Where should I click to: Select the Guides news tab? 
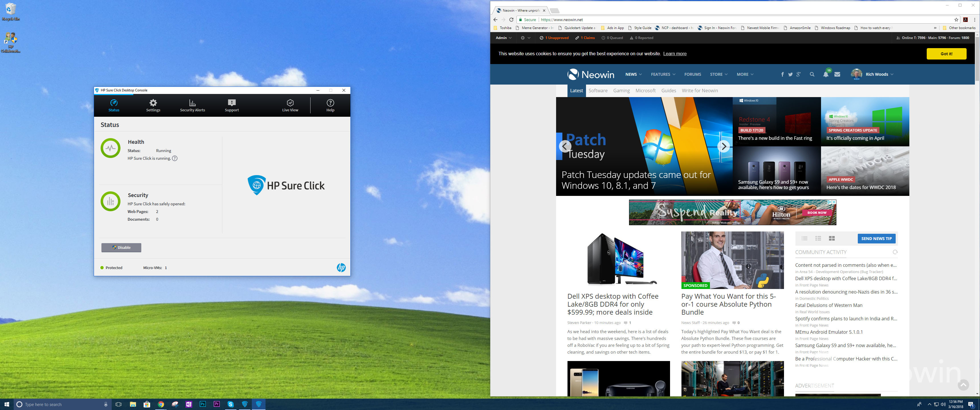tap(668, 91)
